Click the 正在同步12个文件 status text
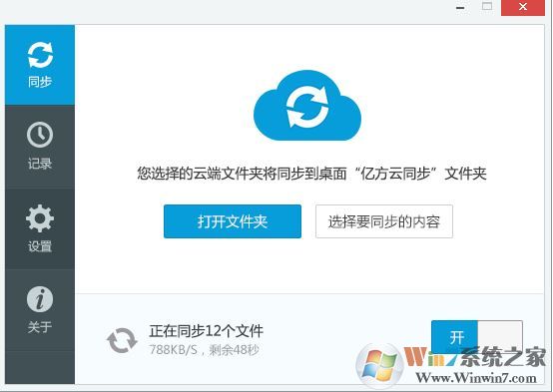Viewport: 553px width, 392px height. (206, 331)
